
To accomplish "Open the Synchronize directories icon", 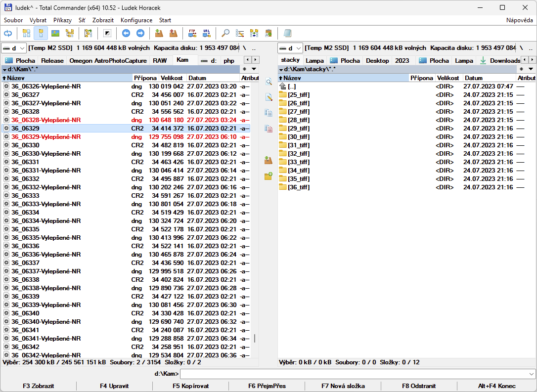I will [254, 33].
